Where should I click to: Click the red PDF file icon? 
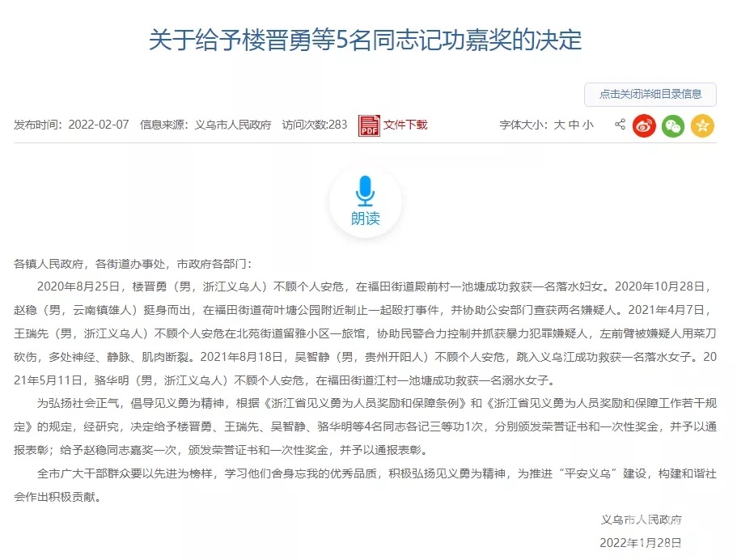point(369,125)
